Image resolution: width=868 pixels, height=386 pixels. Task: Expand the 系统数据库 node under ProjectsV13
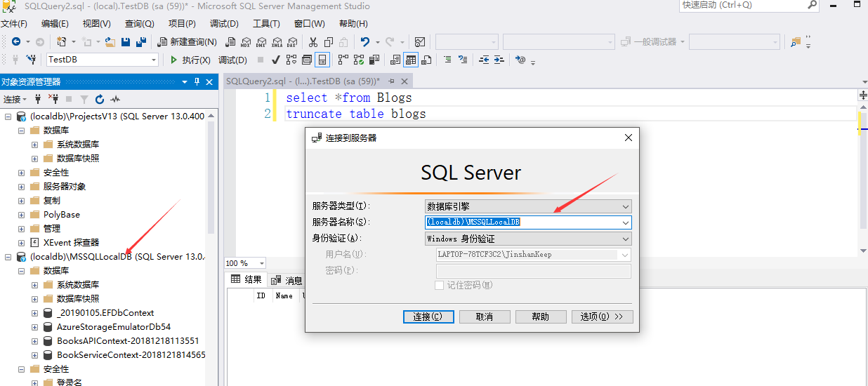35,145
